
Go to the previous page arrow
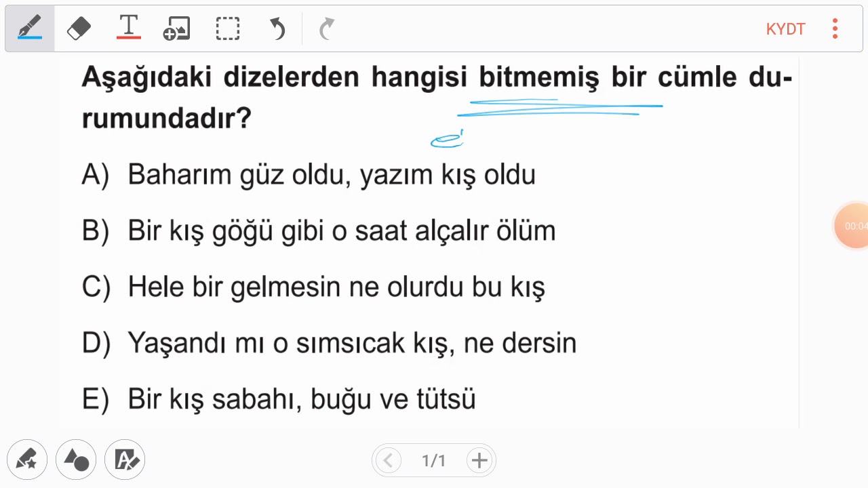point(387,461)
